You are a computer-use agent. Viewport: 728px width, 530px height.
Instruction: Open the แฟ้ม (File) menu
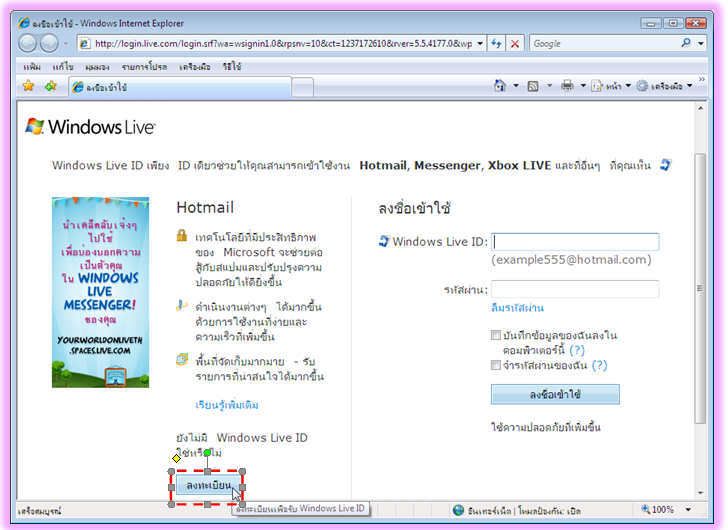pyautogui.click(x=32, y=67)
